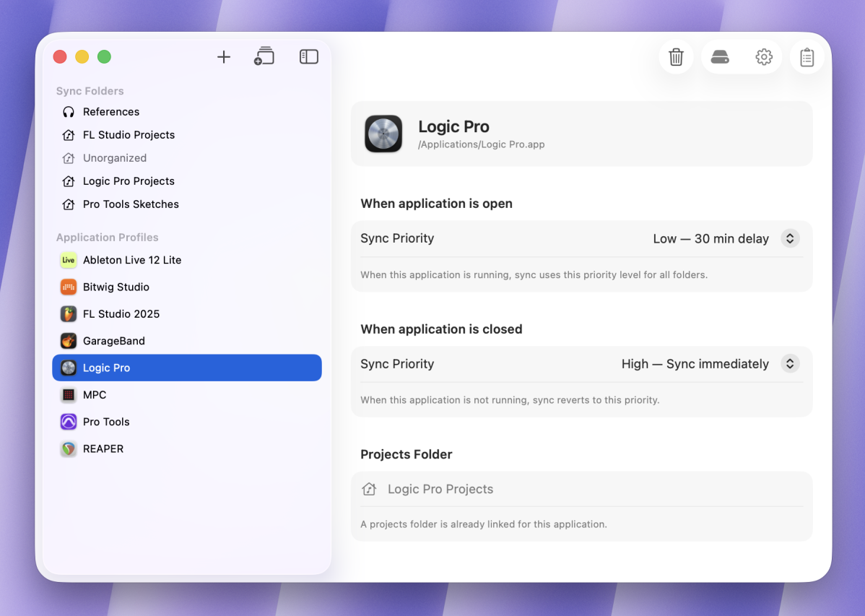865x616 pixels.
Task: Select the Unorganized sync folder
Action: pyautogui.click(x=186, y=158)
